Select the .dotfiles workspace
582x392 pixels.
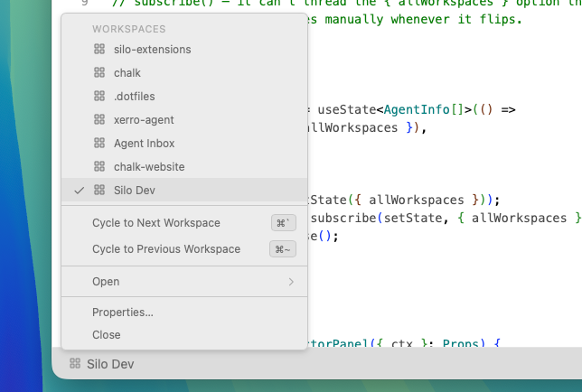pos(184,96)
